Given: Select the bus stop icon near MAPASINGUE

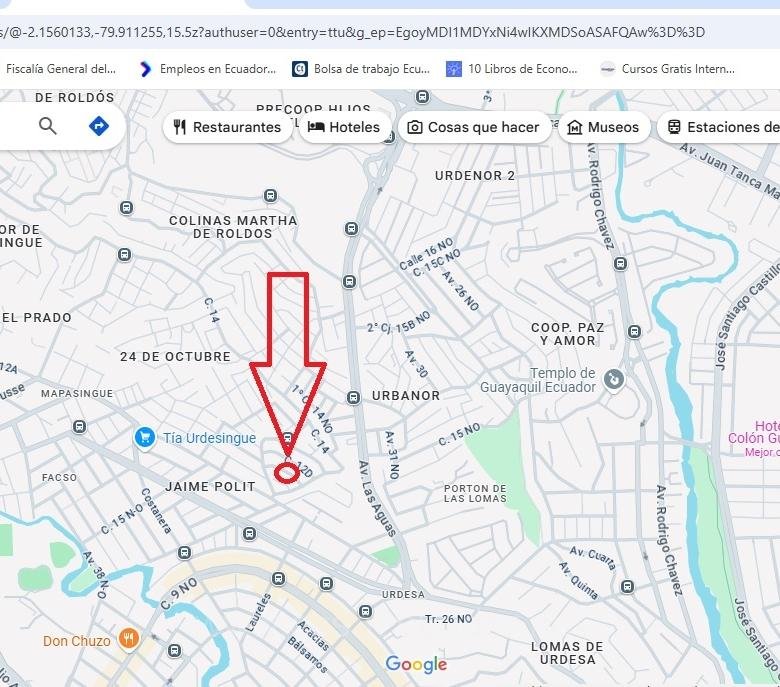Looking at the screenshot, I should [79, 426].
